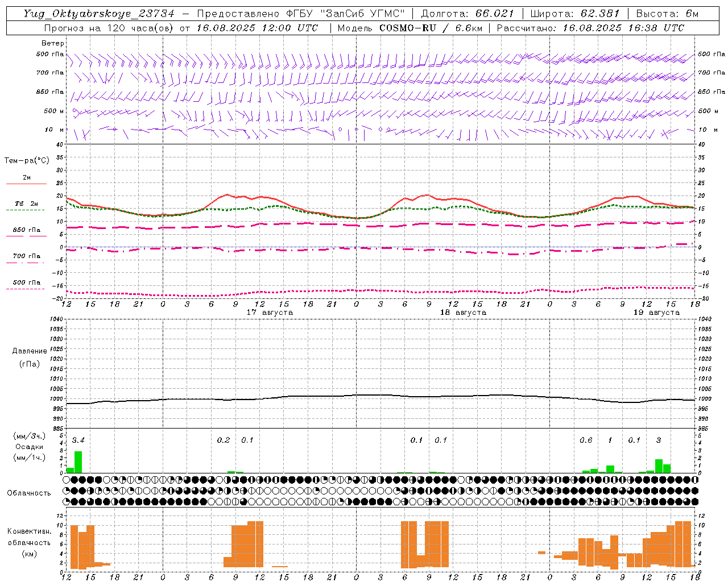Click the station name Yug_Oktyabrskoye_23734

point(99,14)
